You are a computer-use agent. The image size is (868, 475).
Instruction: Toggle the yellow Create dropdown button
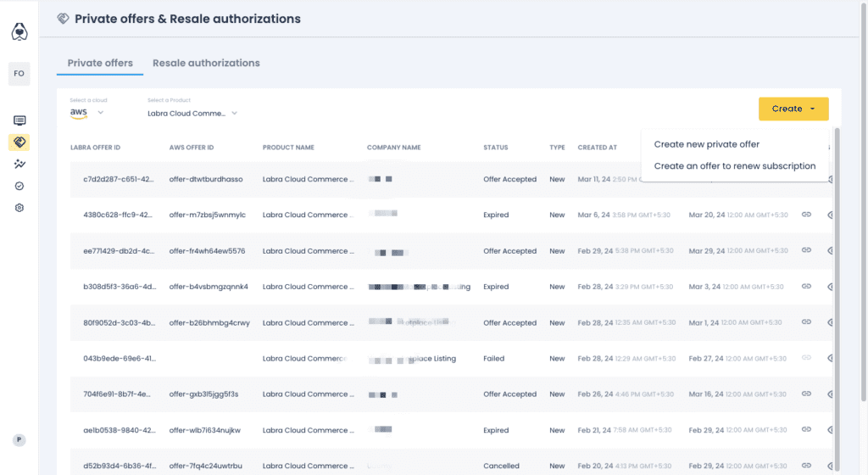pyautogui.click(x=793, y=109)
